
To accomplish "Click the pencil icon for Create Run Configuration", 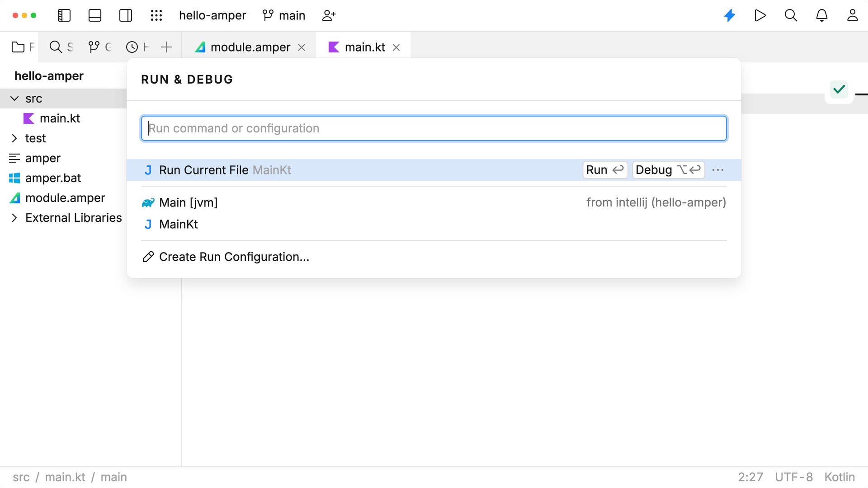I will (148, 257).
